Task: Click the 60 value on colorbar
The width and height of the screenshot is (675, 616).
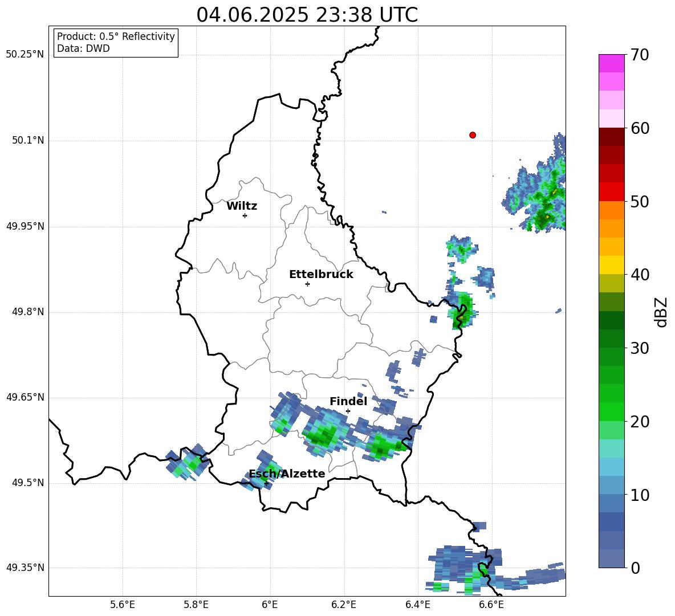Action: click(x=640, y=128)
